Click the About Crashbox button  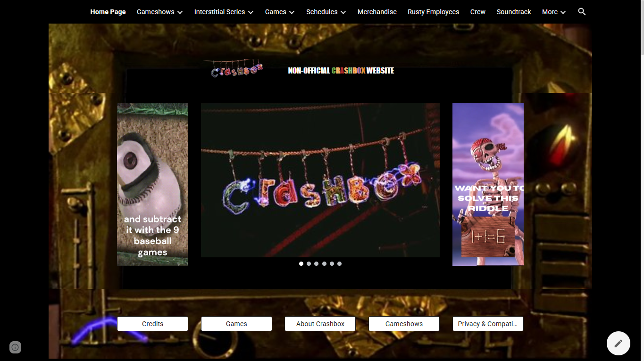320,324
